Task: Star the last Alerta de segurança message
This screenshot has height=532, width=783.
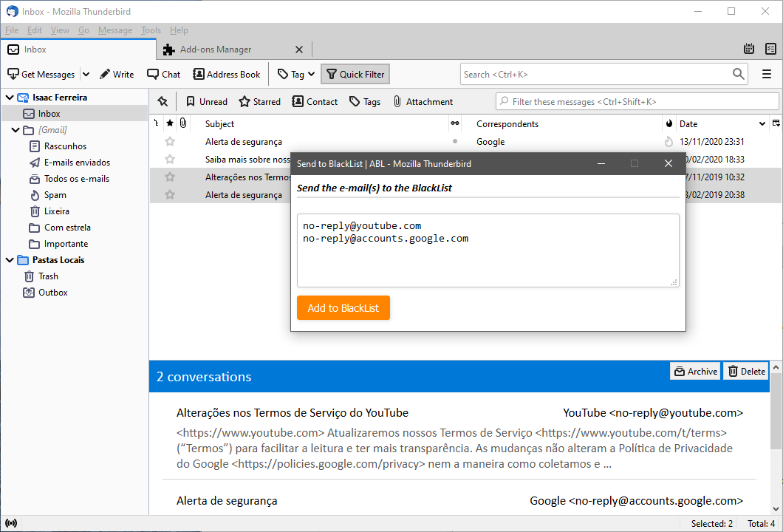Action: (x=170, y=195)
